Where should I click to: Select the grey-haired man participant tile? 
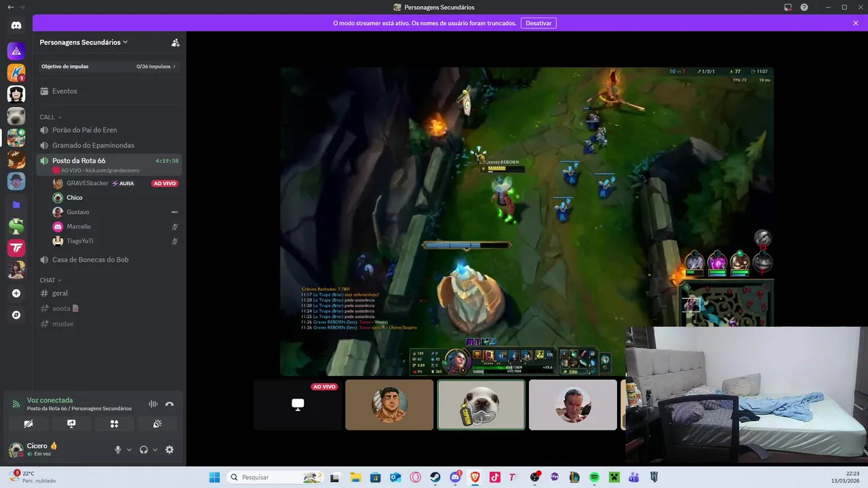tap(573, 405)
